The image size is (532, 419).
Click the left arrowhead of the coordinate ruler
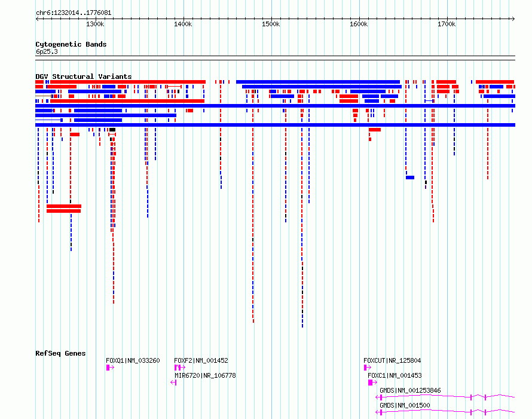point(37,19)
